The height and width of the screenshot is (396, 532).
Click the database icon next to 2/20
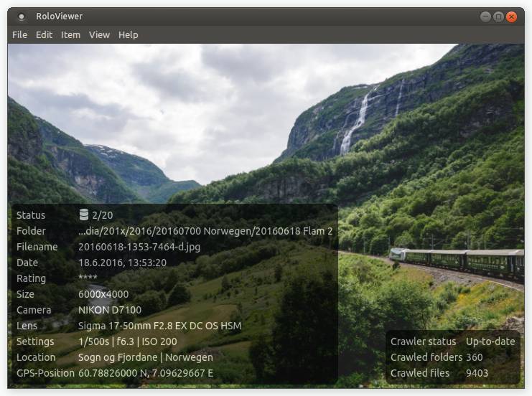[x=84, y=214]
